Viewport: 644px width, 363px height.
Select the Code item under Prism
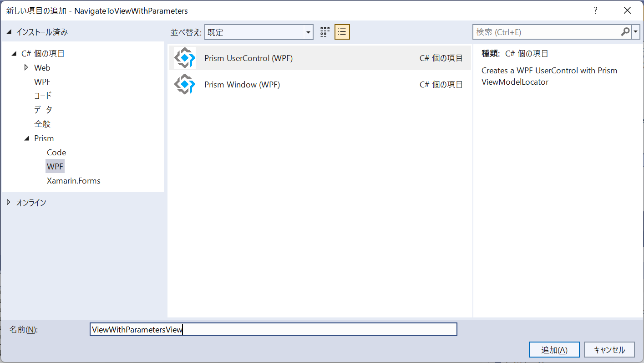click(56, 153)
